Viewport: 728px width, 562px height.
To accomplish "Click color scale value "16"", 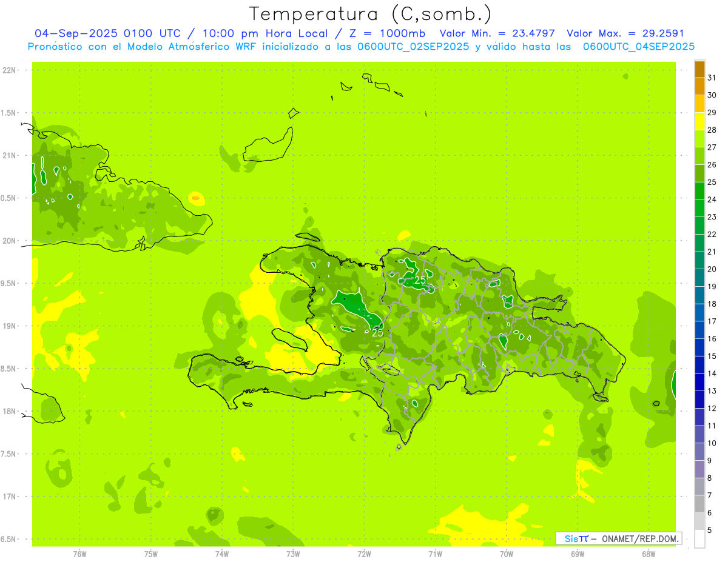I will click(x=712, y=339).
